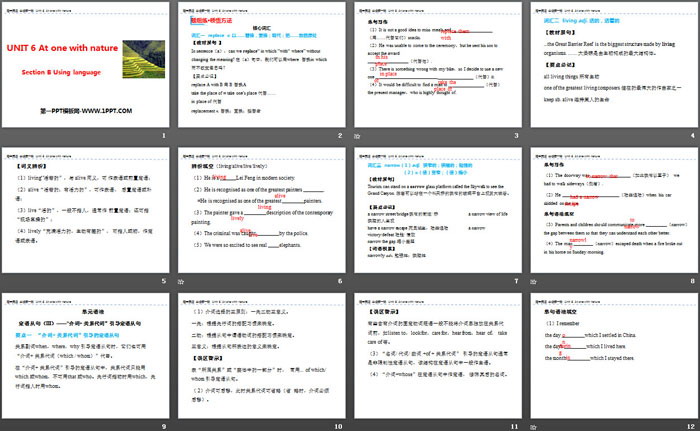Click slide number label 5

coord(164,281)
